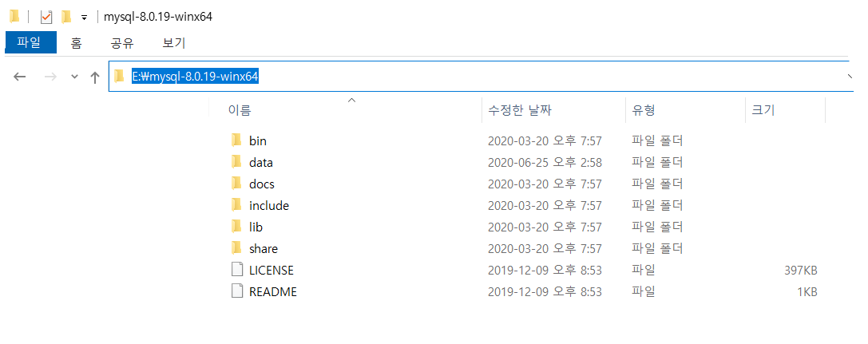Screen dimensions: 868x344
Task: Click 파일 폴더 type of bin row
Action: coord(657,141)
